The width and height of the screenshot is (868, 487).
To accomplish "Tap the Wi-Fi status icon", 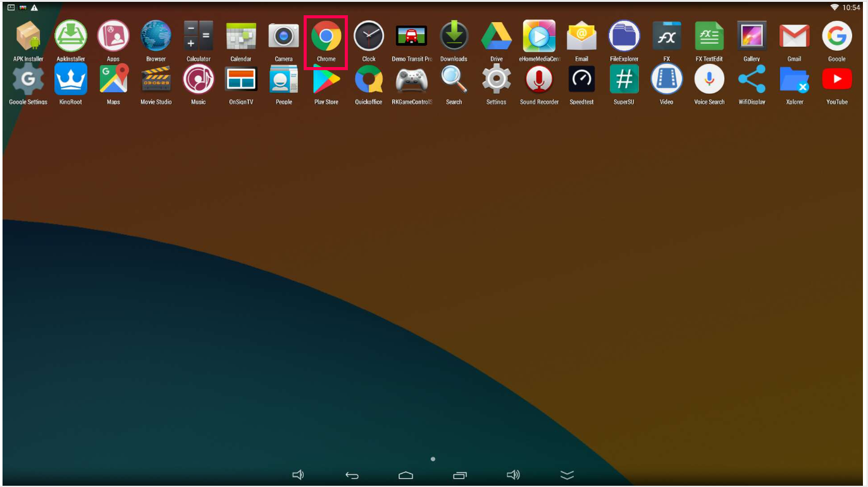I will pos(834,7).
